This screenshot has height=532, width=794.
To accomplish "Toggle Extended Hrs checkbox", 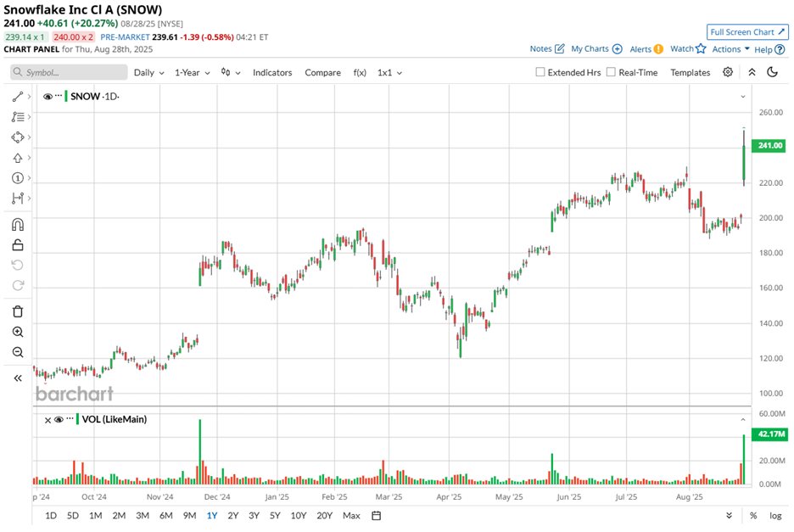I will [x=540, y=72].
